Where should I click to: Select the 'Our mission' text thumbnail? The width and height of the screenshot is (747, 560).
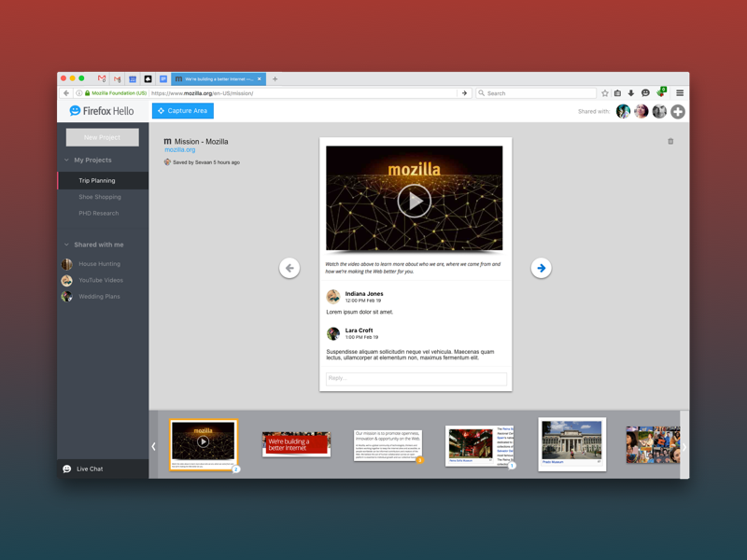click(x=388, y=445)
